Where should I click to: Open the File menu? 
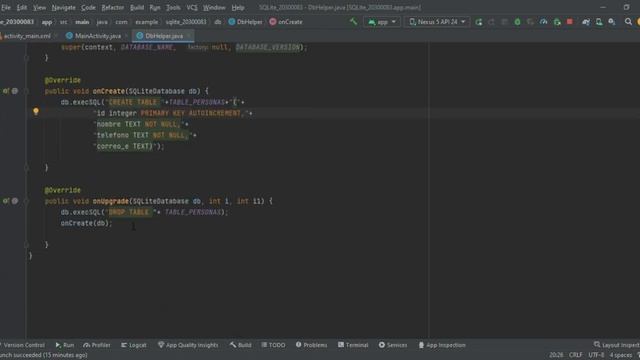click(x=6, y=7)
